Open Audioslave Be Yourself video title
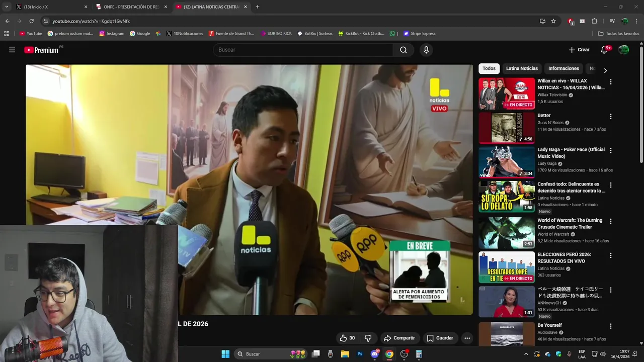 (549, 325)
